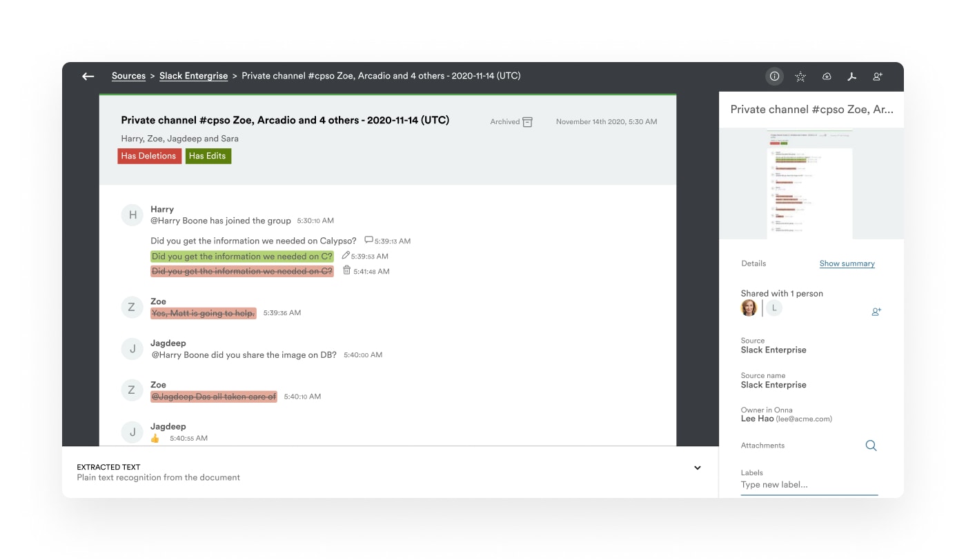Click Harry's avatar letter H
The image size is (966, 560).
click(132, 215)
